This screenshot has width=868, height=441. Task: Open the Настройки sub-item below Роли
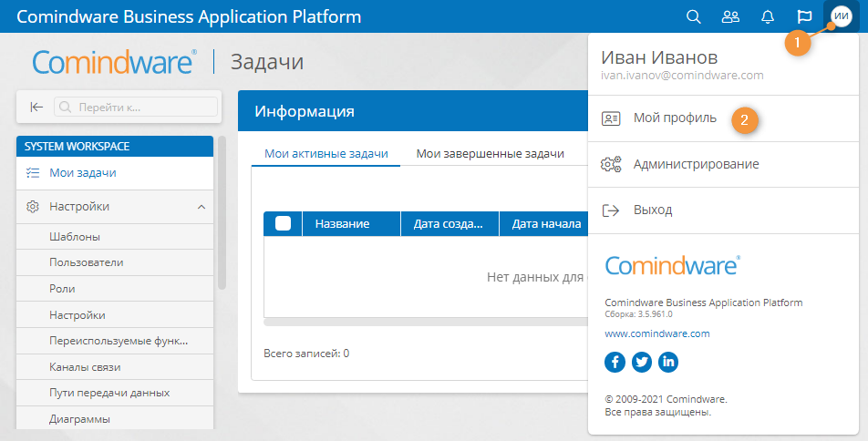[115, 315]
